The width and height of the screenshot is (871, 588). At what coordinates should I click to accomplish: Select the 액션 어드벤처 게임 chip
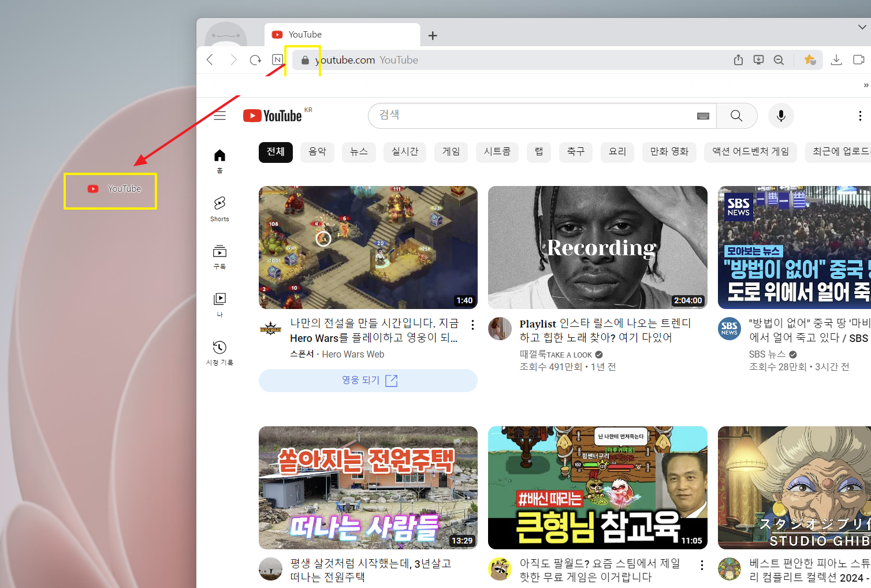(x=750, y=152)
